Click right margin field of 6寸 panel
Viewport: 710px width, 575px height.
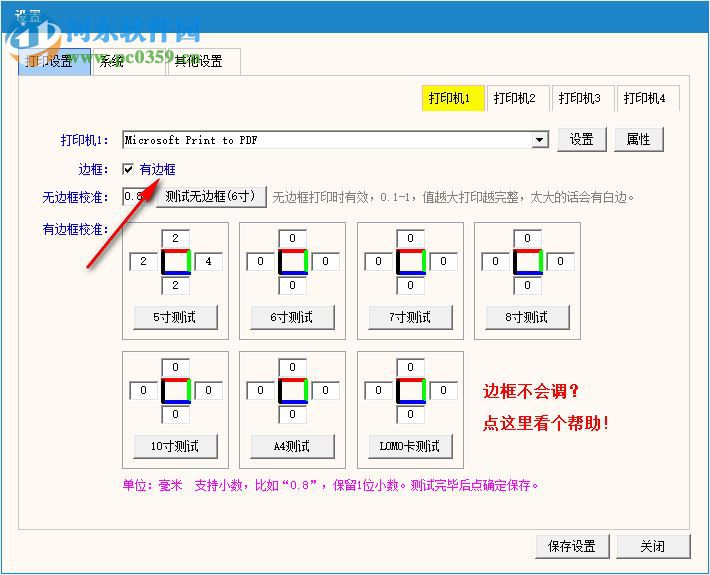(x=326, y=261)
